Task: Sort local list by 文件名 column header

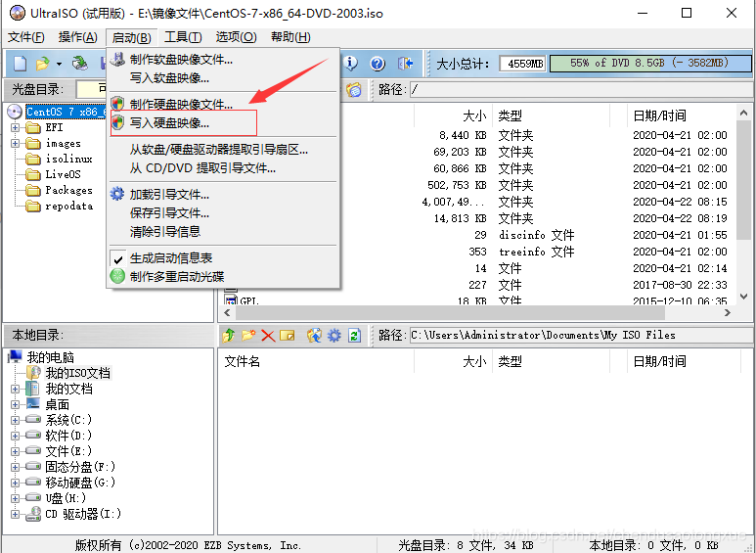Action: 317,361
